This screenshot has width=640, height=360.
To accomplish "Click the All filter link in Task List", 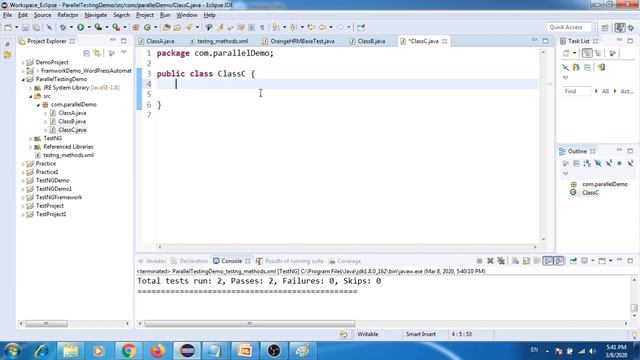I will pyautogui.click(x=605, y=91).
